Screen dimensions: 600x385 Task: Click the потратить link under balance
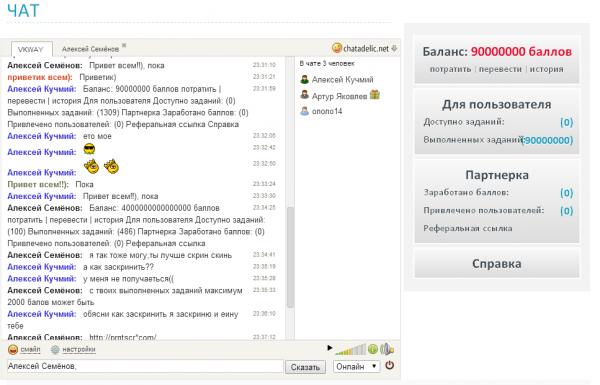(450, 69)
